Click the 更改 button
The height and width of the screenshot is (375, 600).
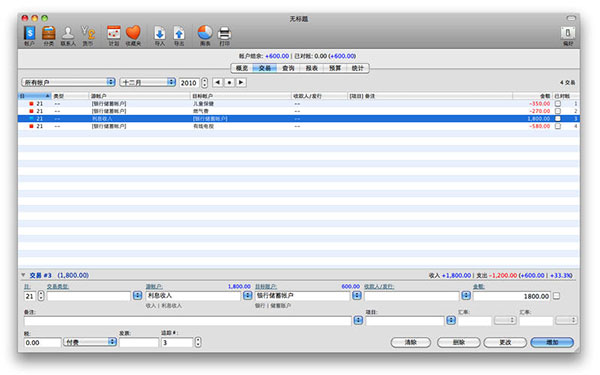point(505,342)
